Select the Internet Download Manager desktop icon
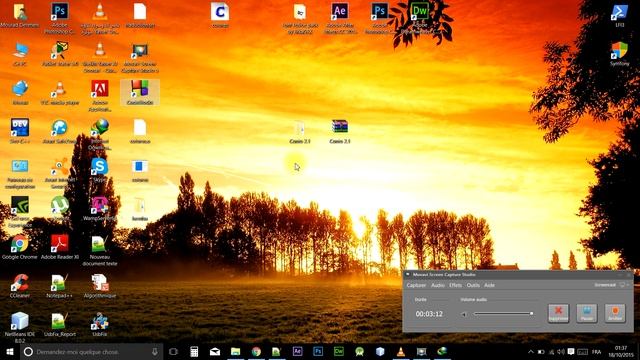Viewport: 640px width, 360px height. 100,134
